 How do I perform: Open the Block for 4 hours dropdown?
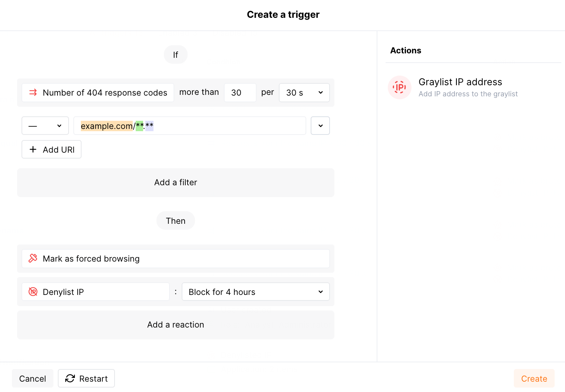[x=255, y=292]
